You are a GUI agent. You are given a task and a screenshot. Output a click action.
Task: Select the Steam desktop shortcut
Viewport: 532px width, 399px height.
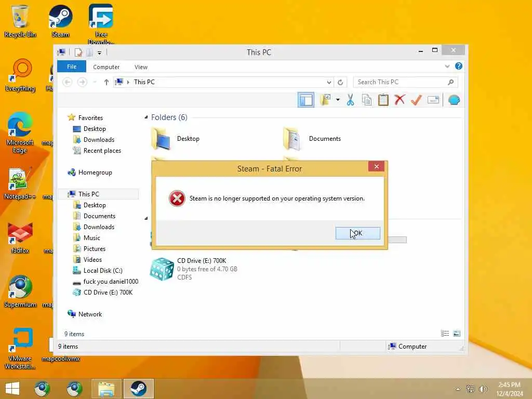click(x=60, y=21)
